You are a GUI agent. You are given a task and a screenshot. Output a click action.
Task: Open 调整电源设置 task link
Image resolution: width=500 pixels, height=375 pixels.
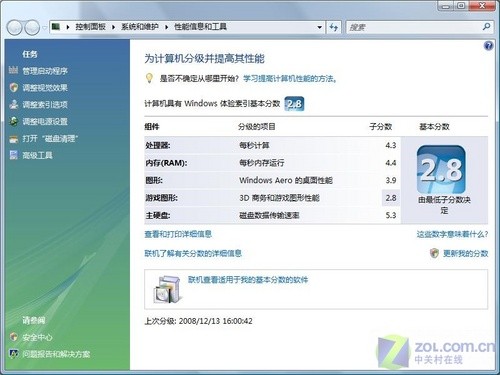(45, 121)
